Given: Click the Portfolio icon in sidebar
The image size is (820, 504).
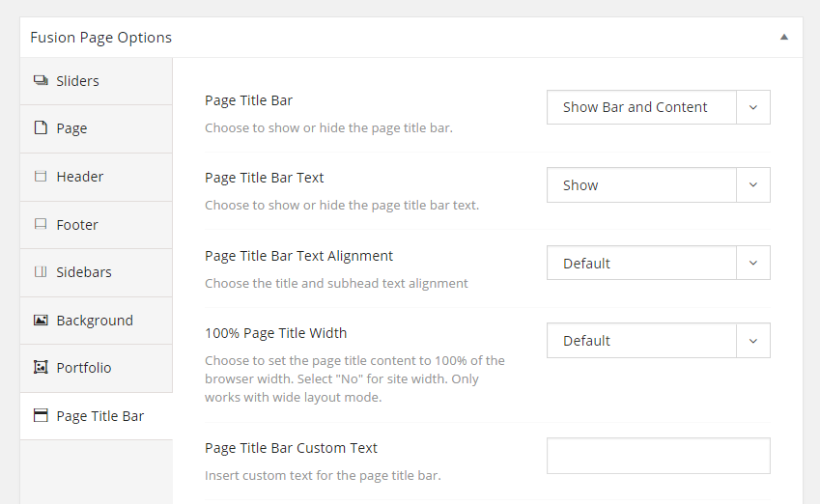Looking at the screenshot, I should click(x=41, y=367).
